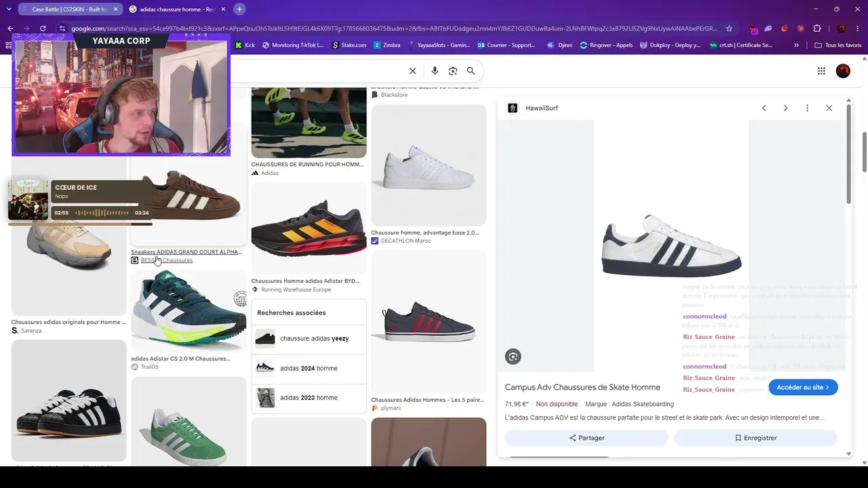Screen dimensions: 868x488
Task: Open the Tous les favoris folder
Action: 838,45
